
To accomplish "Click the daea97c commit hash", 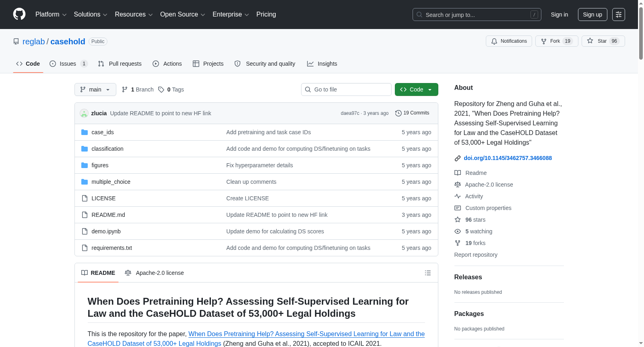I will click(x=350, y=113).
